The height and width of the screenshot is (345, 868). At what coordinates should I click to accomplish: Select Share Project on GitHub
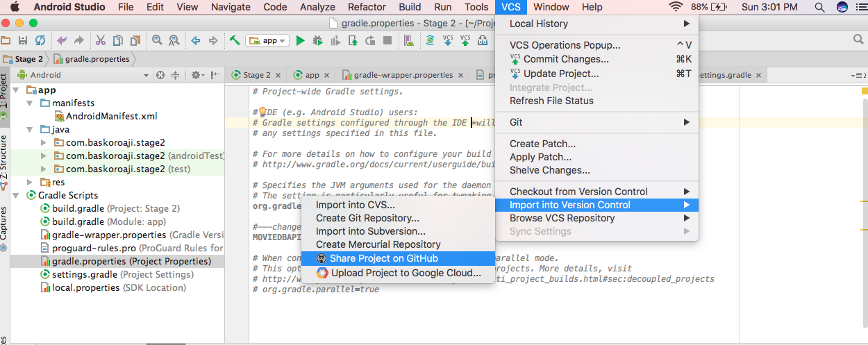pos(398,258)
